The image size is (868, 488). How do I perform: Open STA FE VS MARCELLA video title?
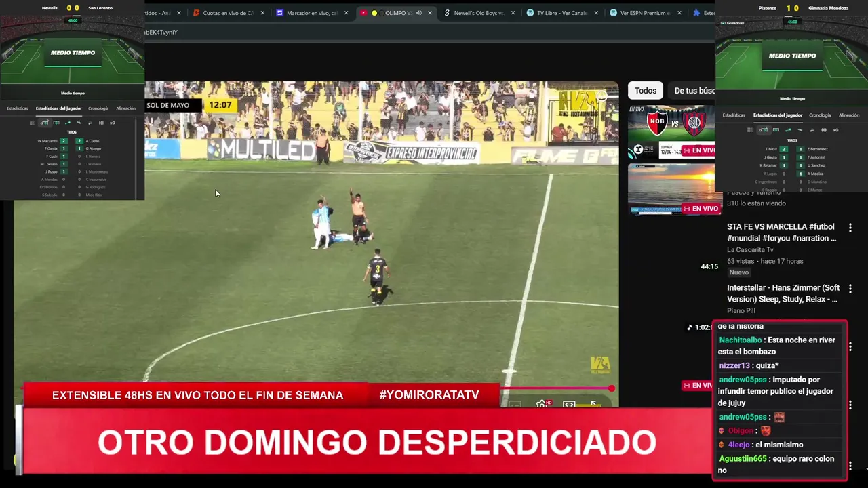click(781, 232)
